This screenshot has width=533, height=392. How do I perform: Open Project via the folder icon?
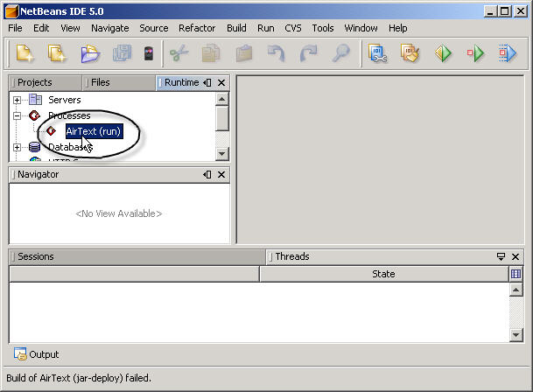pos(90,53)
